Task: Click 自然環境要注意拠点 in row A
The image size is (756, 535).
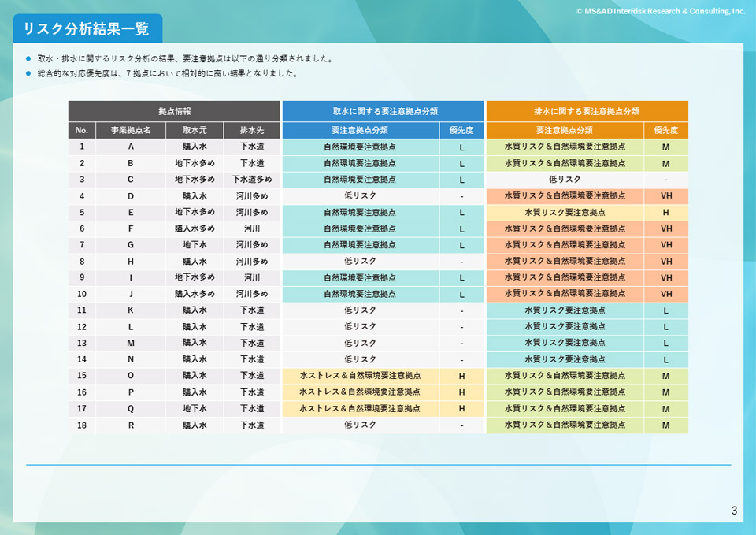Action: pyautogui.click(x=360, y=147)
